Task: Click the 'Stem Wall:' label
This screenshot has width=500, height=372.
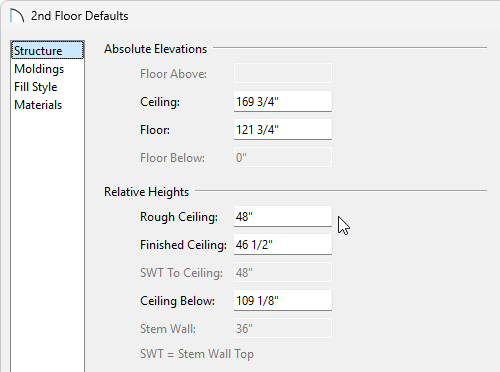Action: (168, 329)
